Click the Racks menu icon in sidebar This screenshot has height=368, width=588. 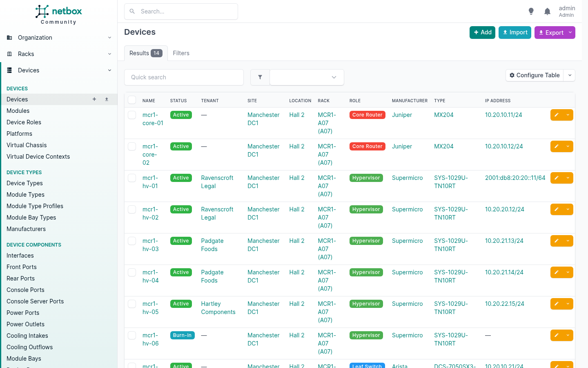[9, 54]
